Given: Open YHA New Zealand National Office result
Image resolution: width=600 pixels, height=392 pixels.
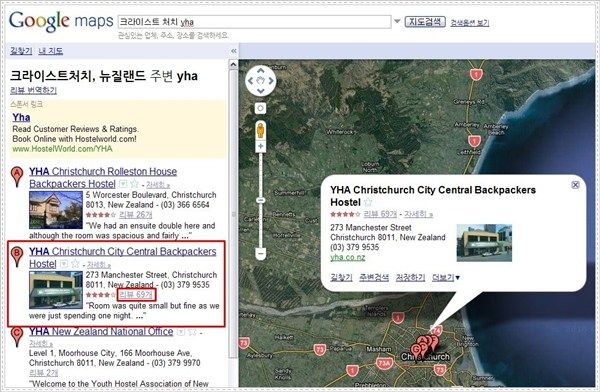Looking at the screenshot, I should tap(101, 332).
